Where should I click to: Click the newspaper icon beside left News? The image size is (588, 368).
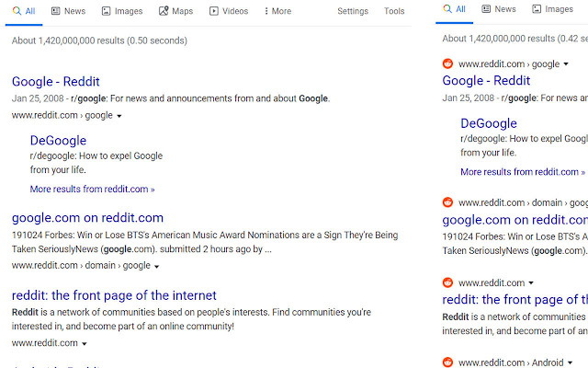[x=55, y=11]
